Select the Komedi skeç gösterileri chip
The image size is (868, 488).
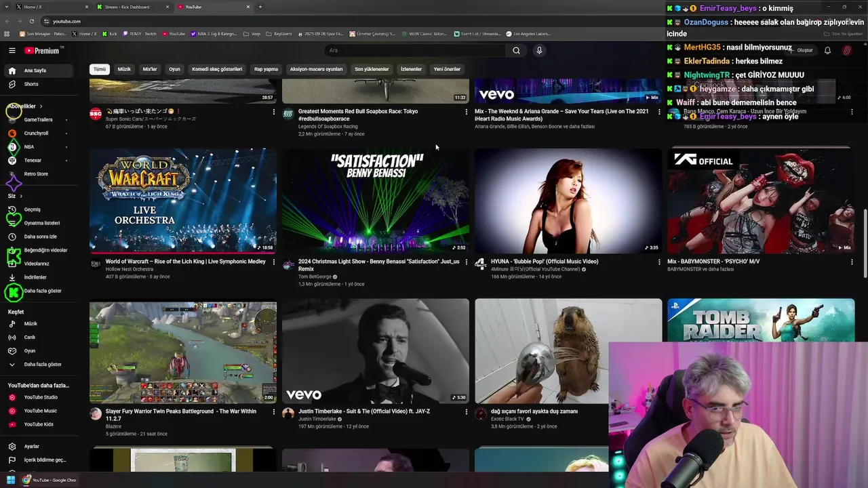pyautogui.click(x=217, y=69)
